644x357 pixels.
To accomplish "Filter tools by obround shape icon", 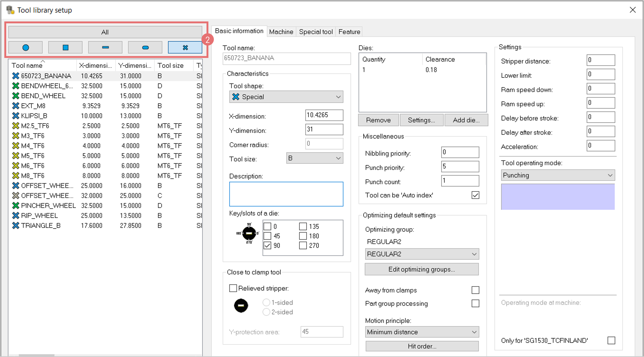I will tap(145, 48).
